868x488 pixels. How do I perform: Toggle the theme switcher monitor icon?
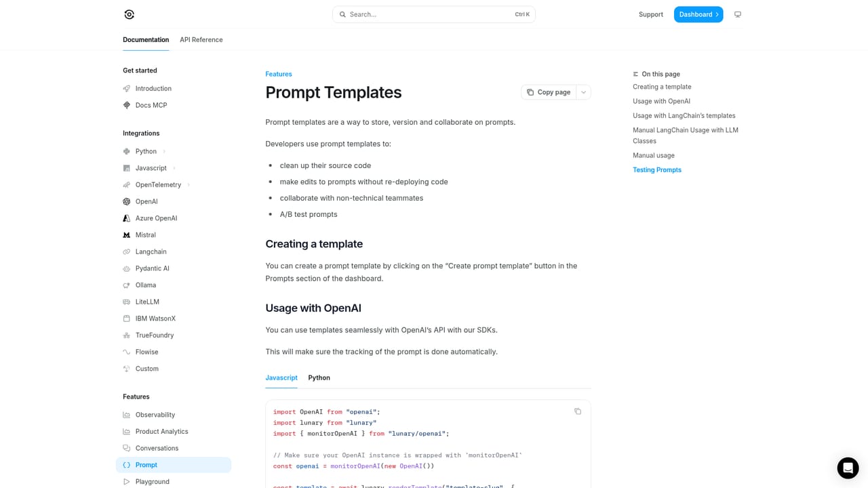click(x=738, y=14)
